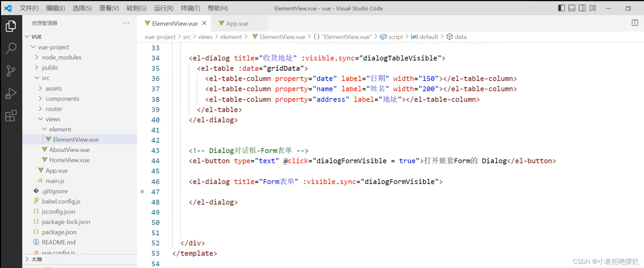
Task: Click the VS Code logo icon
Action: tap(8, 8)
